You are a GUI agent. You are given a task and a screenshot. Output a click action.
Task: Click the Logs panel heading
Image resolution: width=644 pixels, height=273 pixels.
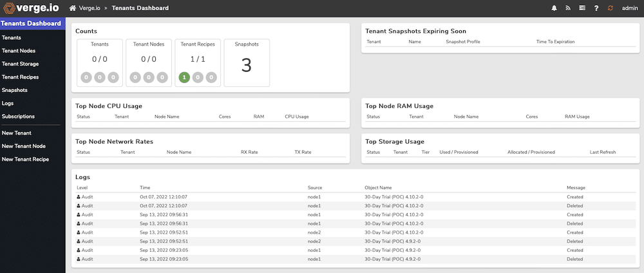click(82, 177)
